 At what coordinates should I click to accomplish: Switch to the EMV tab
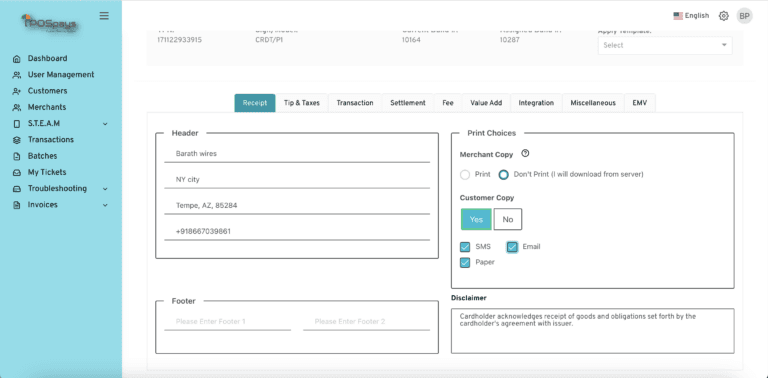(640, 103)
